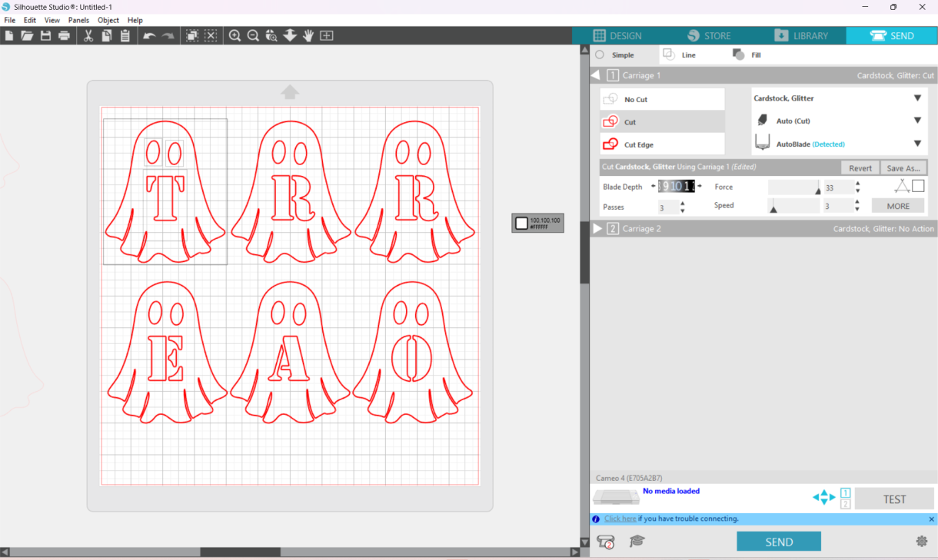938x560 pixels.
Task: Click the blade position arrows icon
Action: click(823, 497)
